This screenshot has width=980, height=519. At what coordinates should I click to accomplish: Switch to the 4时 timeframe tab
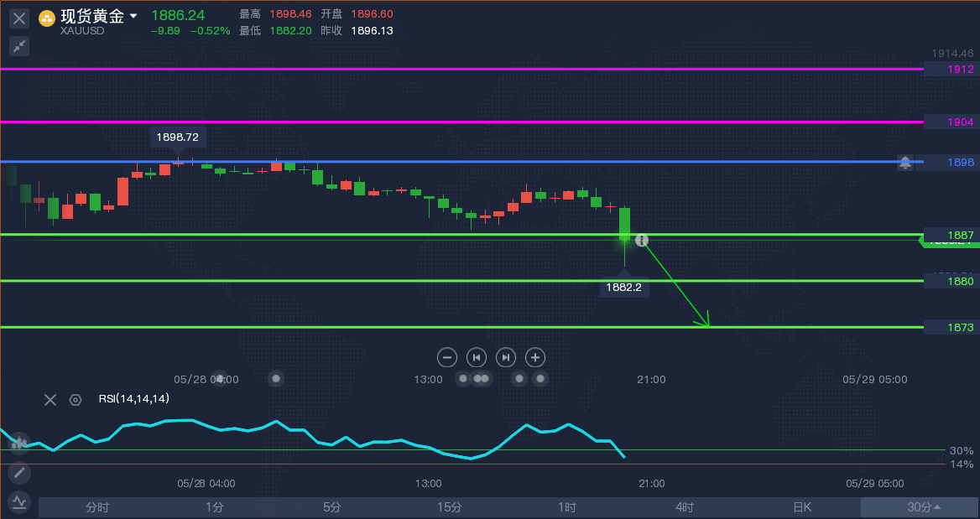[685, 507]
